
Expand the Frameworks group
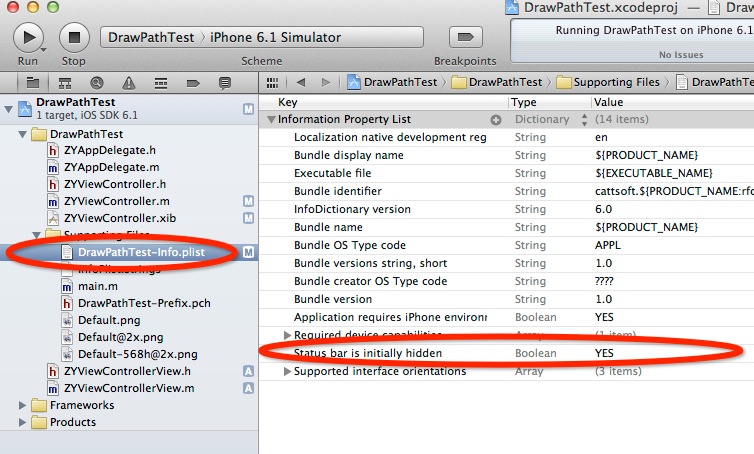(22, 405)
